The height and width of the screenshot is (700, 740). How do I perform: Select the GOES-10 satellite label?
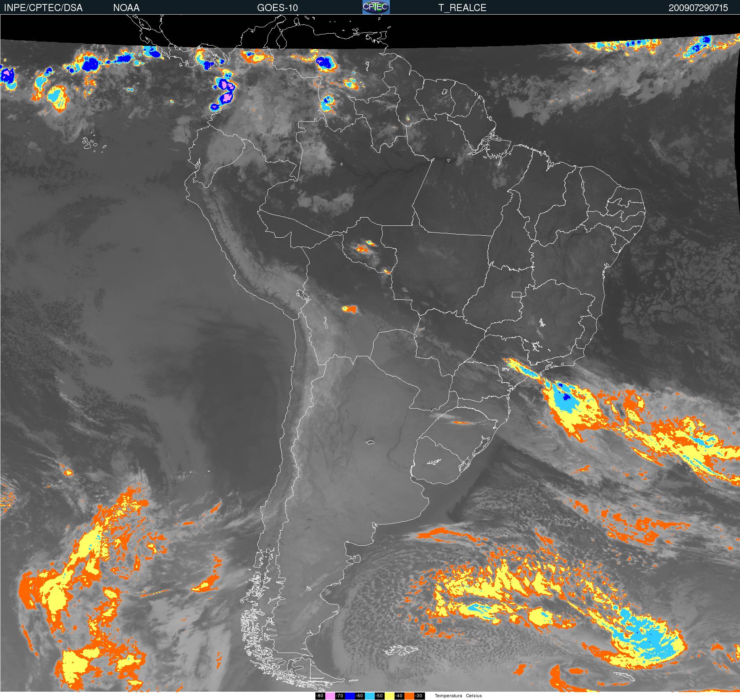pyautogui.click(x=277, y=8)
